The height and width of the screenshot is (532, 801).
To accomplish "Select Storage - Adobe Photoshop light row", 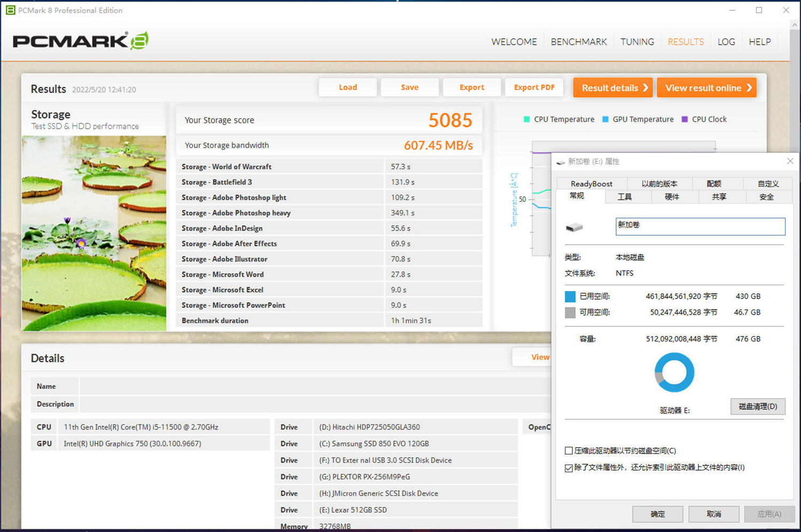I will [329, 198].
